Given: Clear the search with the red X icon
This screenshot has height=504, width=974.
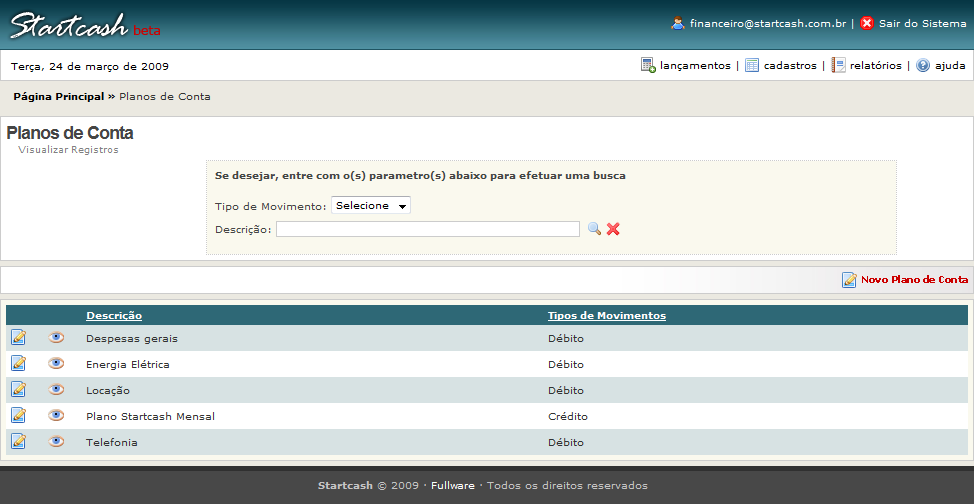Looking at the screenshot, I should pyautogui.click(x=613, y=229).
